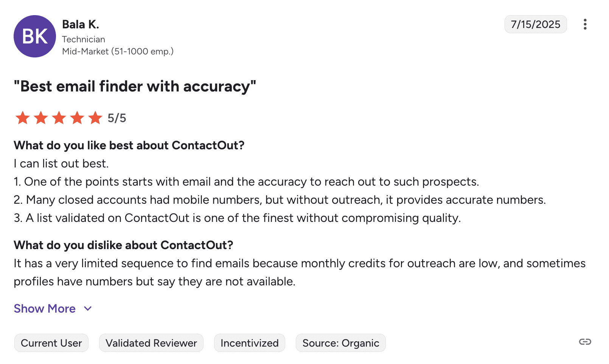Click the Incentivized tag

tap(250, 343)
